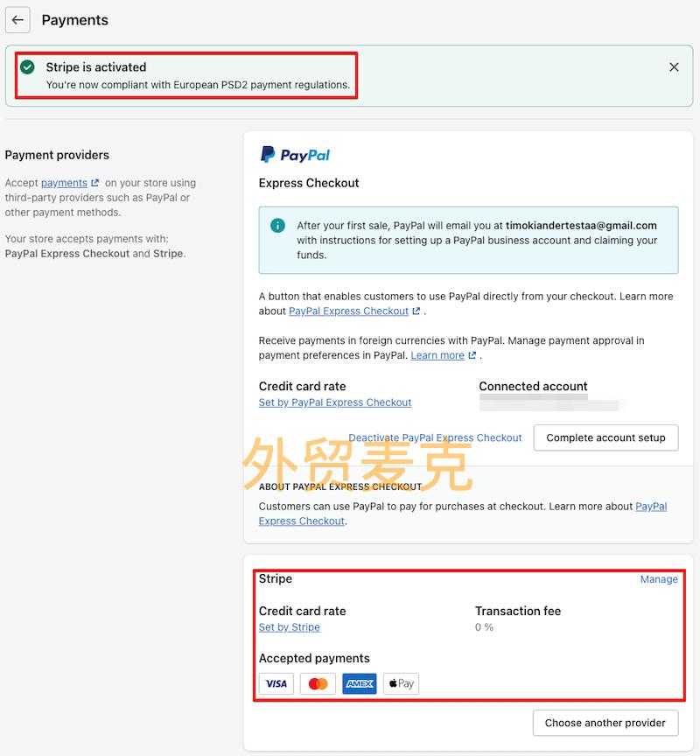Go back using the arrow button
Viewport: 700px width, 756px height.
[x=17, y=20]
